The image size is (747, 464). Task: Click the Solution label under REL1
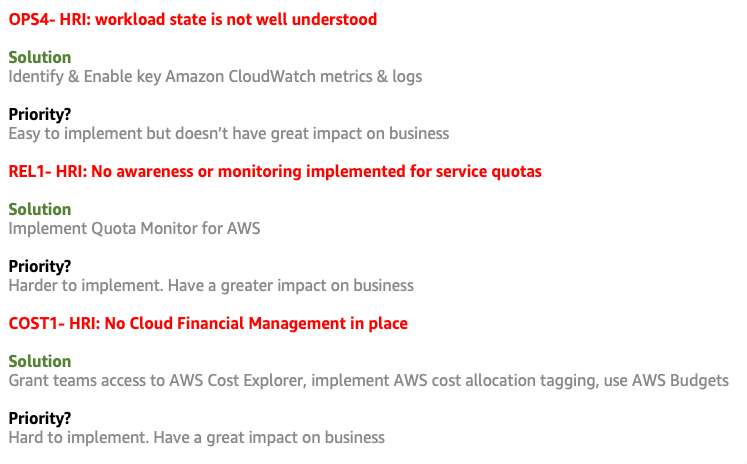coord(40,209)
